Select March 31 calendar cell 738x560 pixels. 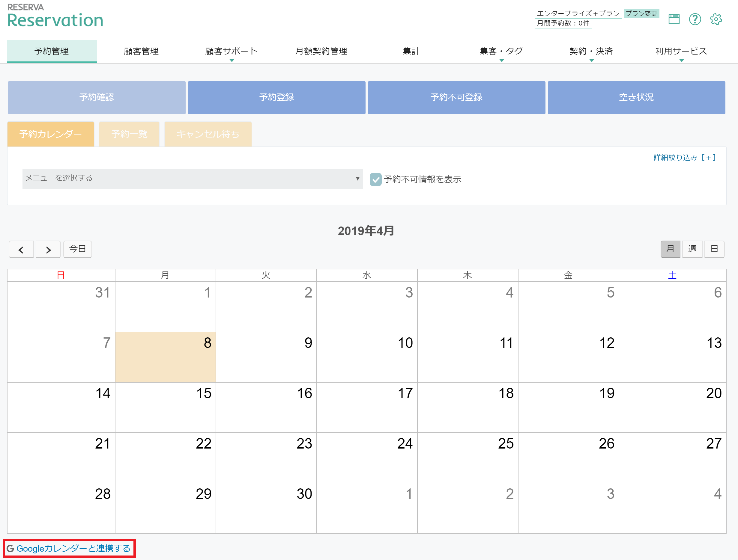tap(61, 307)
